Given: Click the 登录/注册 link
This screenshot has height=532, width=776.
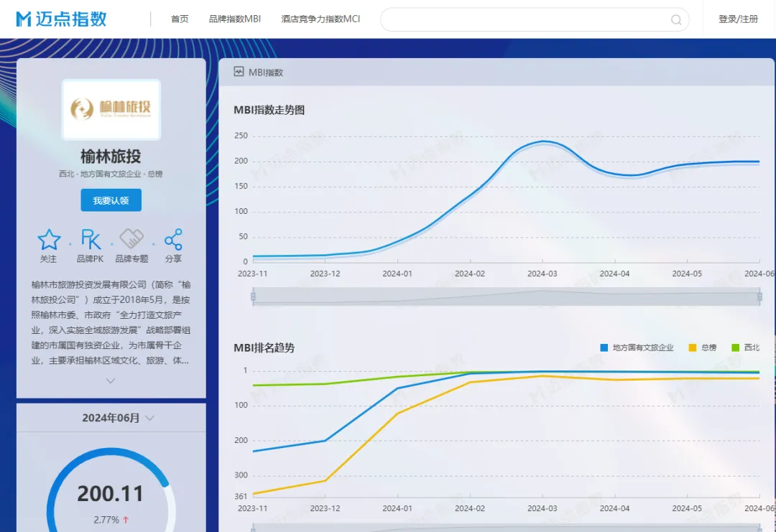Looking at the screenshot, I should (738, 19).
